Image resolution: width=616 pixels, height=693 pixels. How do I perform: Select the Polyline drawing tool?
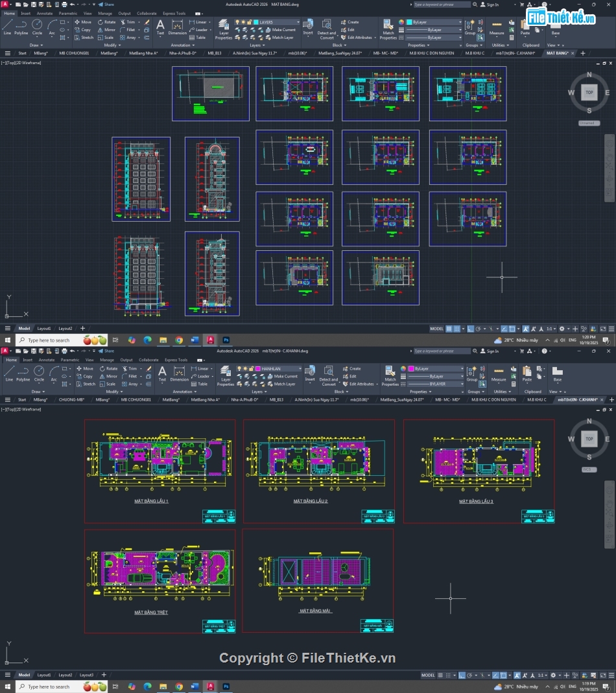point(20,32)
